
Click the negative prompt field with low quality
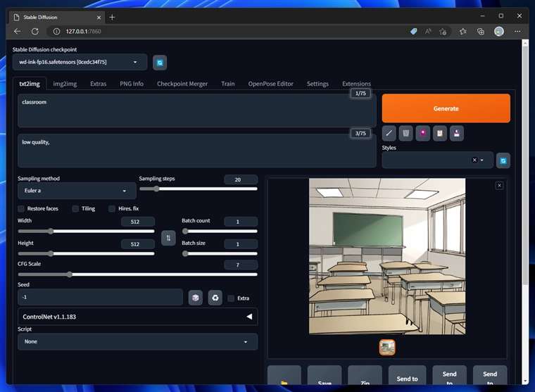pyautogui.click(x=197, y=151)
